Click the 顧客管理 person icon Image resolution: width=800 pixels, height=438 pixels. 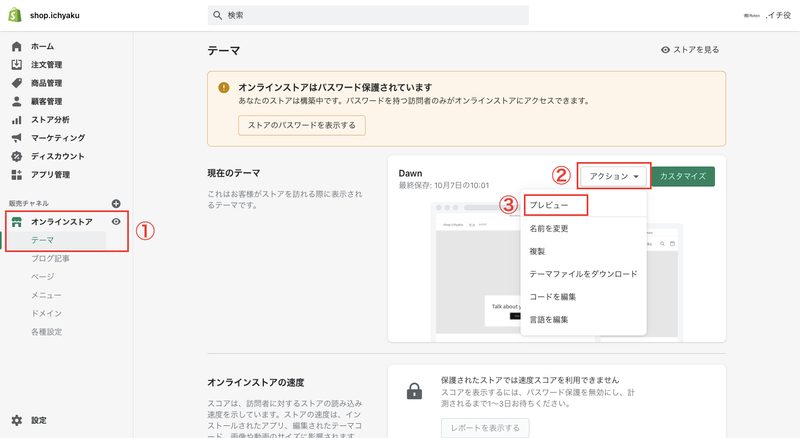[x=17, y=101]
